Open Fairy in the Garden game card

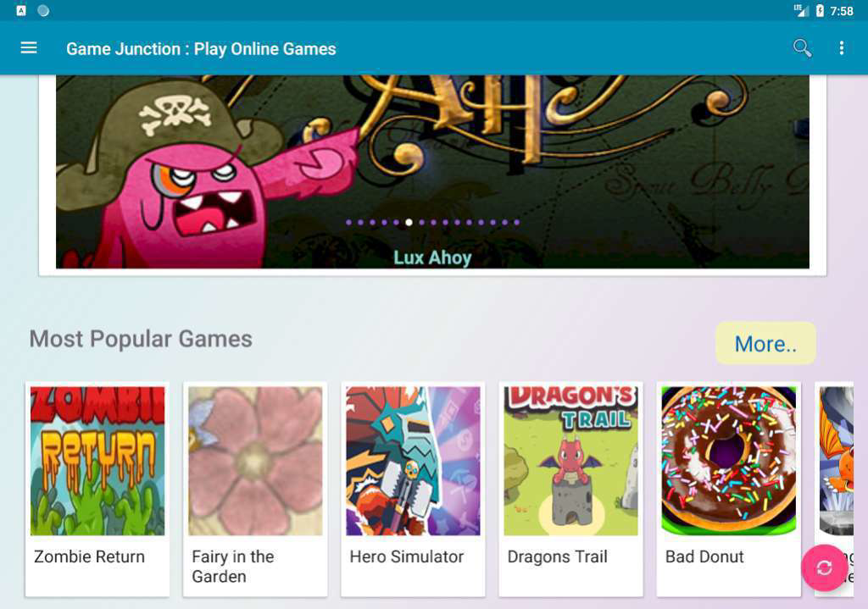(255, 489)
